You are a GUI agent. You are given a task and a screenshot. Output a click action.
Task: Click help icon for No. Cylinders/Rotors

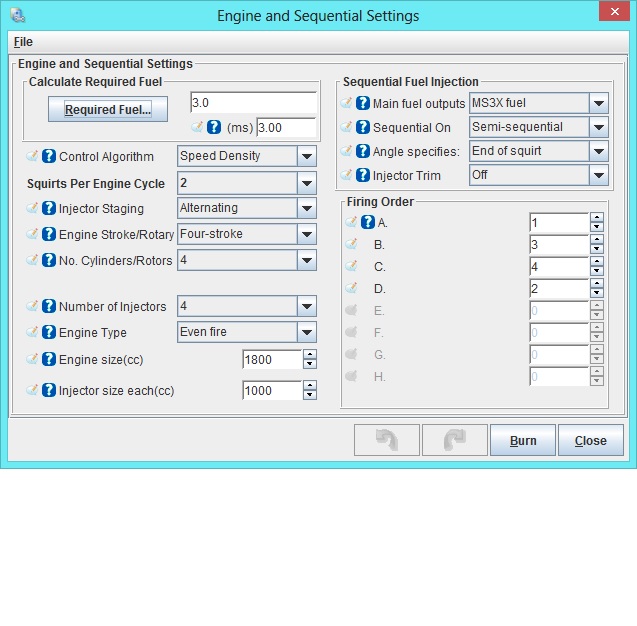click(49, 260)
